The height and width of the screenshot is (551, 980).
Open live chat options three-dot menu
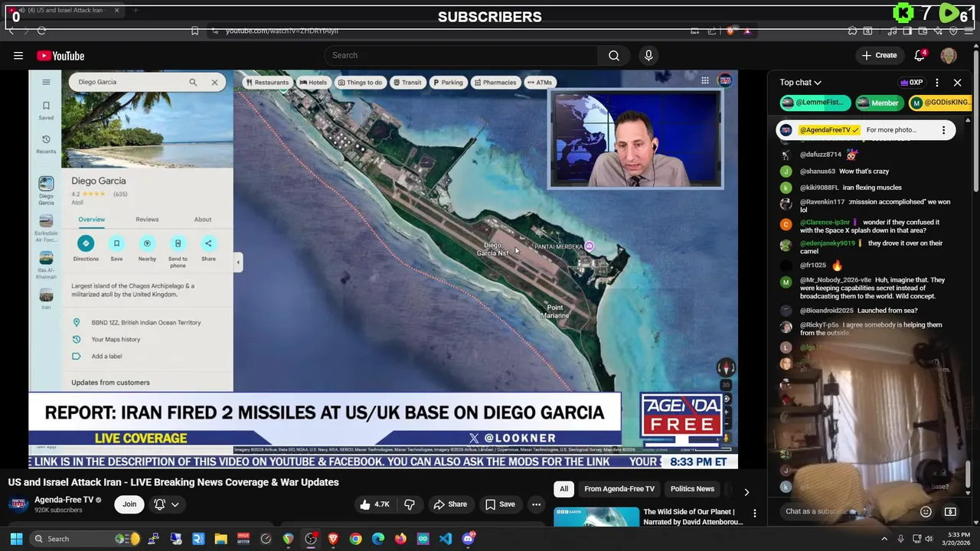[937, 83]
